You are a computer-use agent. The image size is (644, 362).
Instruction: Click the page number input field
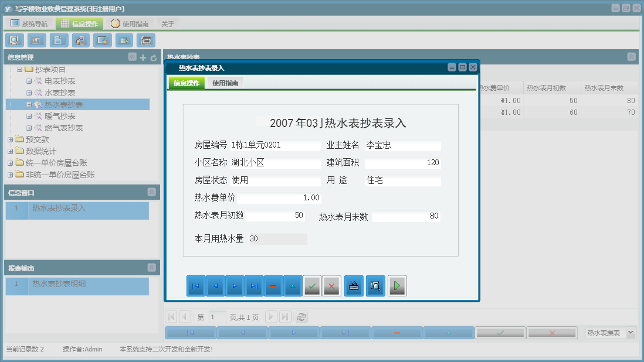(x=217, y=317)
